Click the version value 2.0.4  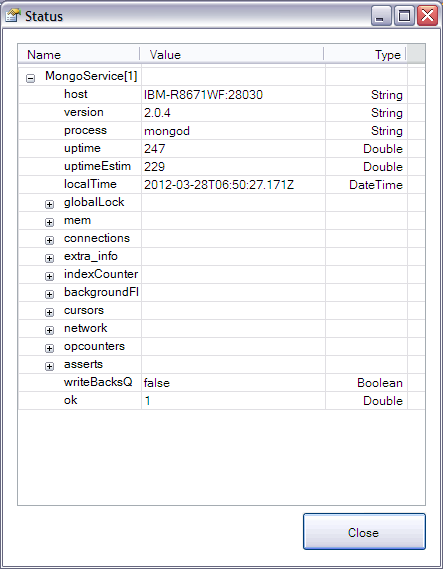coord(157,113)
